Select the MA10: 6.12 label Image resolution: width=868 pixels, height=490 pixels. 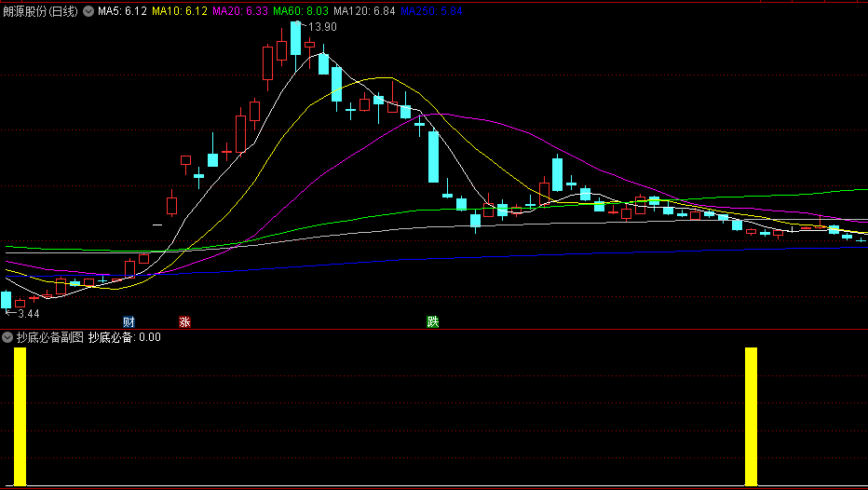pyautogui.click(x=180, y=11)
